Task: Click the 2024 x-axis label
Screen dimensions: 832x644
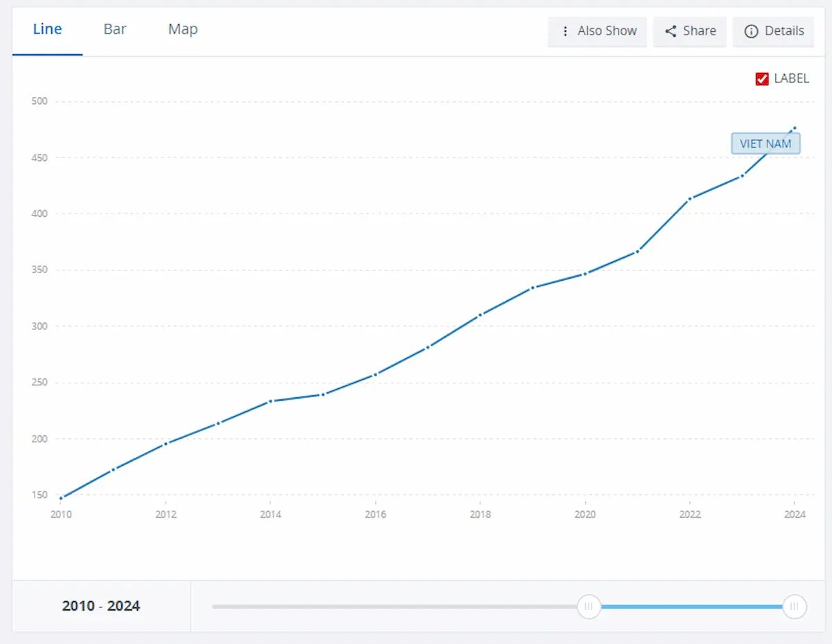Action: click(x=795, y=514)
